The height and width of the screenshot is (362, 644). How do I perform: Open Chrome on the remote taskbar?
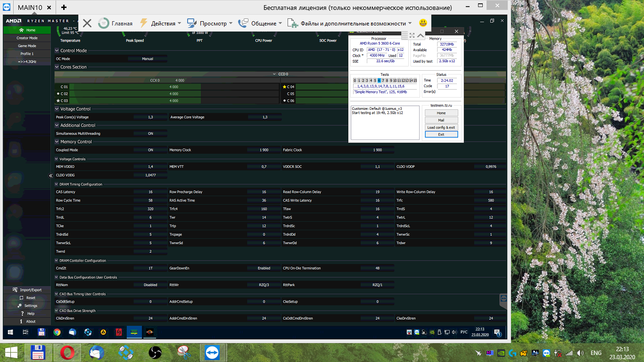tap(57, 332)
